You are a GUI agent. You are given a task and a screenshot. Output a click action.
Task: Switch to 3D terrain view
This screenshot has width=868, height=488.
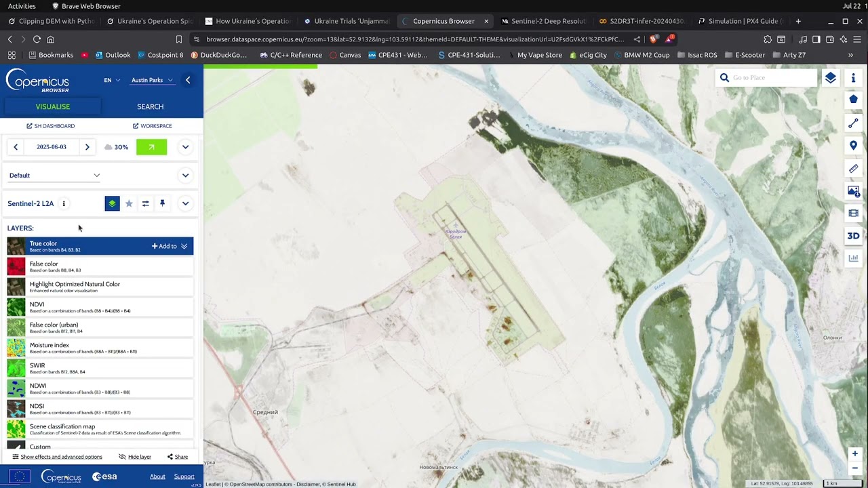coord(853,236)
